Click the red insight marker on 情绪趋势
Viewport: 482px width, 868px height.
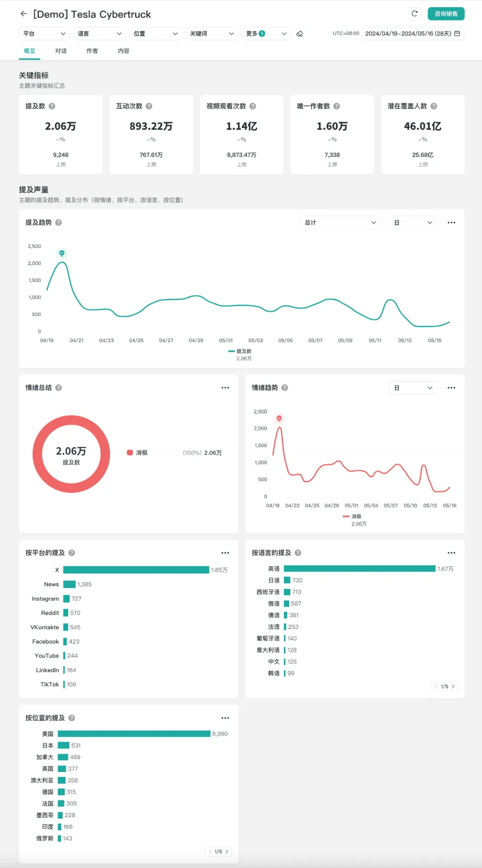[x=279, y=419]
